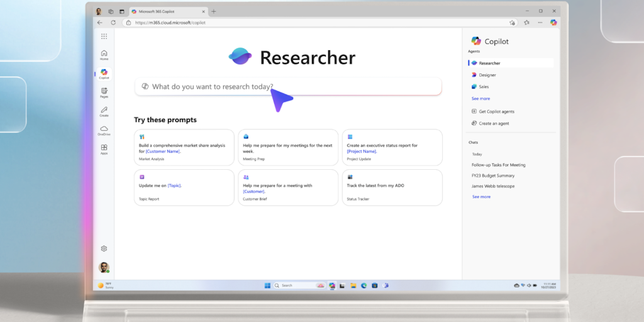This screenshot has height=322, width=644.
Task: Open James Webb telescope chat
Action: pyautogui.click(x=493, y=186)
